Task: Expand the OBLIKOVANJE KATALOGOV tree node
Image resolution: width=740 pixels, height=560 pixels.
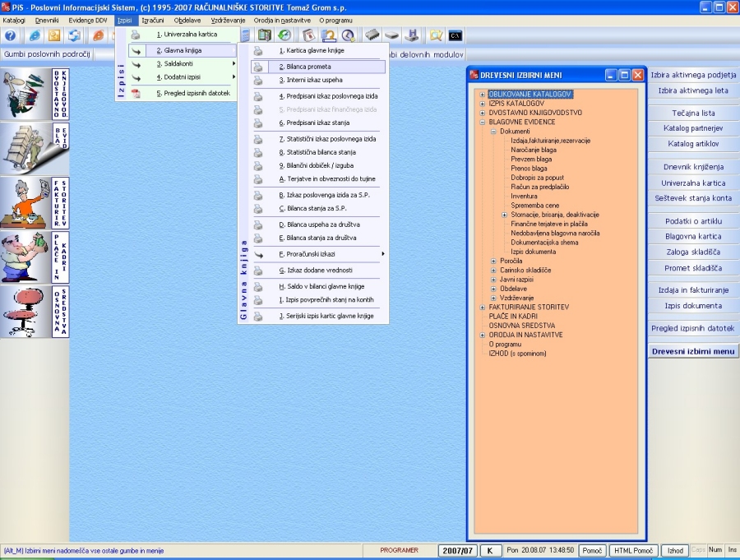Action: pos(483,95)
